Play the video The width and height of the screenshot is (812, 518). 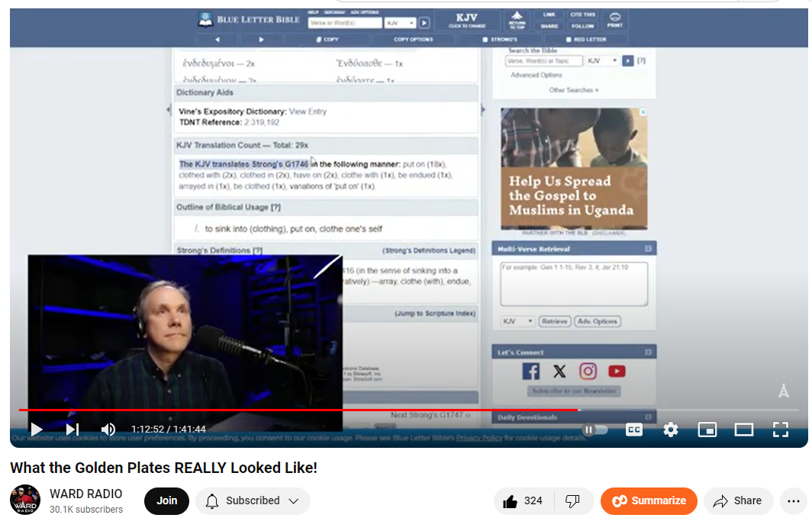coord(37,430)
